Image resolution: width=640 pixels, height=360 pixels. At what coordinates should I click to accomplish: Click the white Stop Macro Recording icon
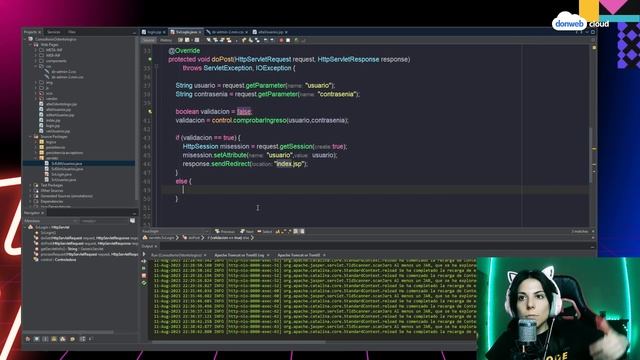288,40
